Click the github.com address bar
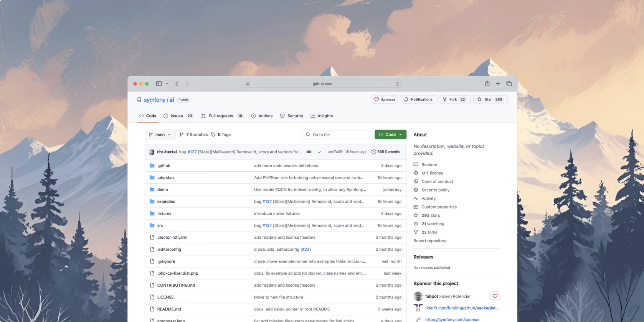The image size is (644, 322). pos(322,84)
